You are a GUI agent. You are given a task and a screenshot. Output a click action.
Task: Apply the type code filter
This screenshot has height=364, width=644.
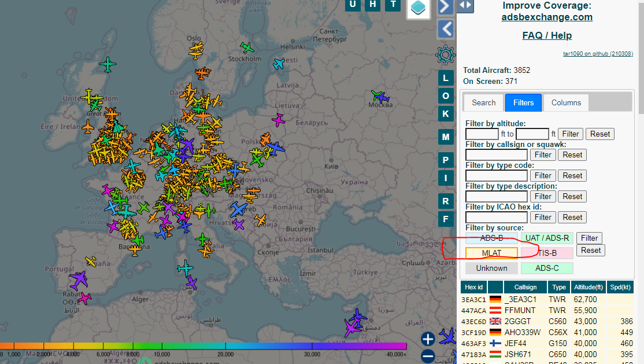point(543,175)
